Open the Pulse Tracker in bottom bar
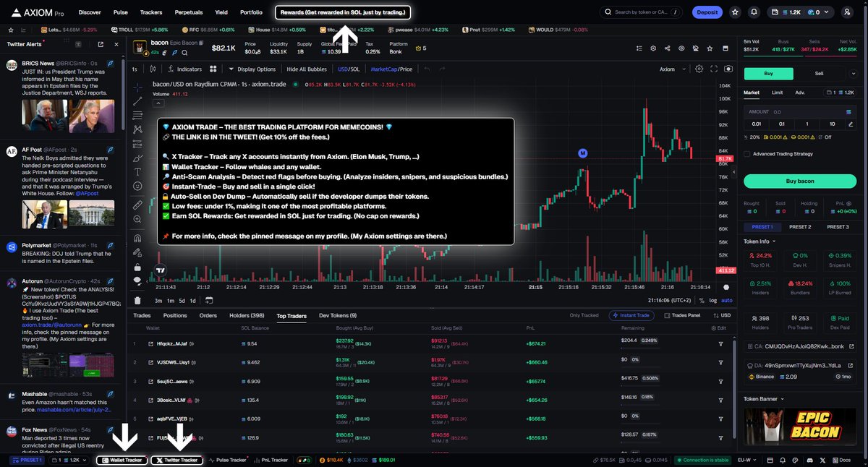Image resolution: width=868 pixels, height=467 pixels. [x=228, y=460]
